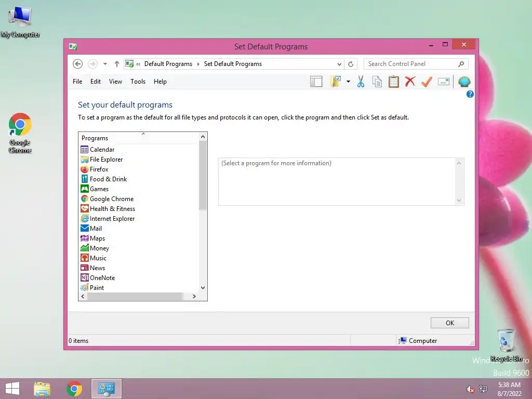532x399 pixels.
Task: Click the orange checkmark toolbar icon
Action: 427,82
